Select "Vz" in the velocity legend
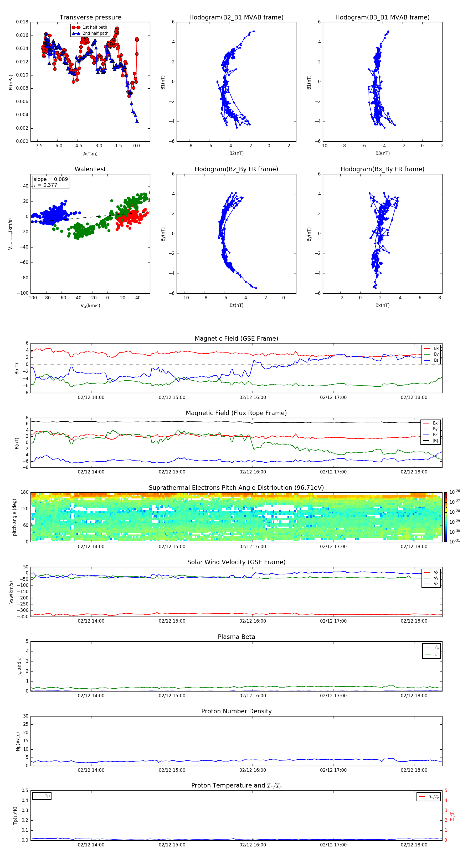Viewport: 473px width, 868px height. (x=431, y=584)
